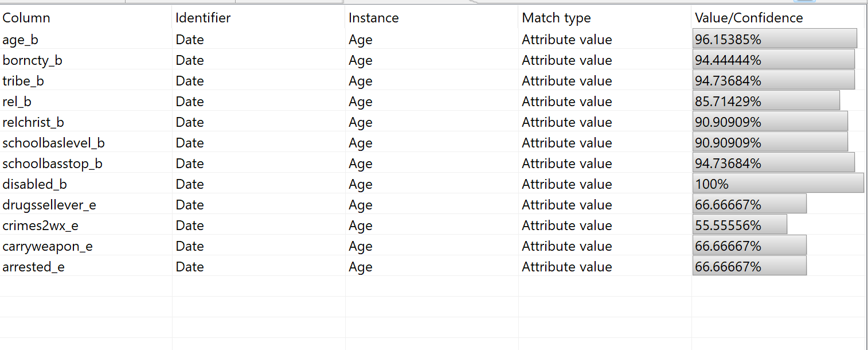Select the age_b row
The height and width of the screenshot is (350, 868).
pos(21,40)
